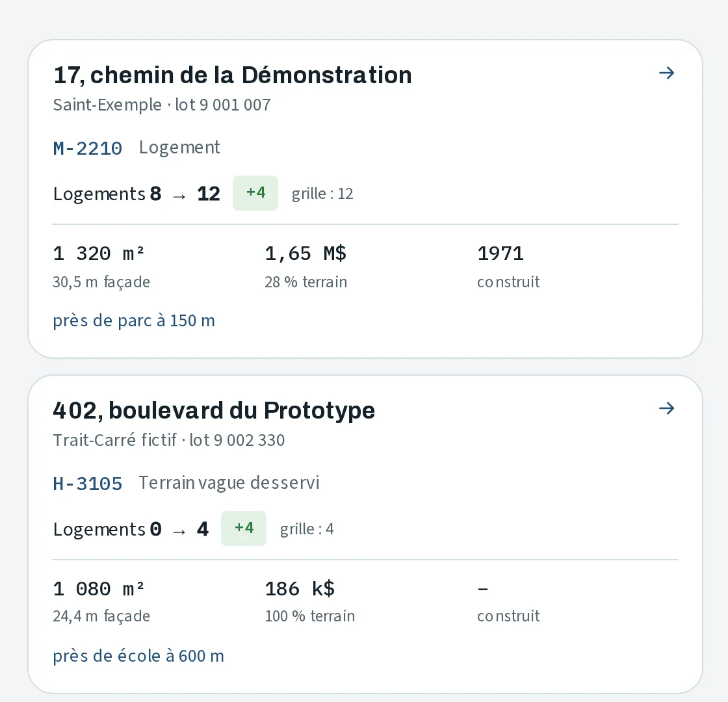Viewport: 728px width, 702px height.
Task: Open arrow for 402, boulevard du Prototype
Action: click(667, 409)
